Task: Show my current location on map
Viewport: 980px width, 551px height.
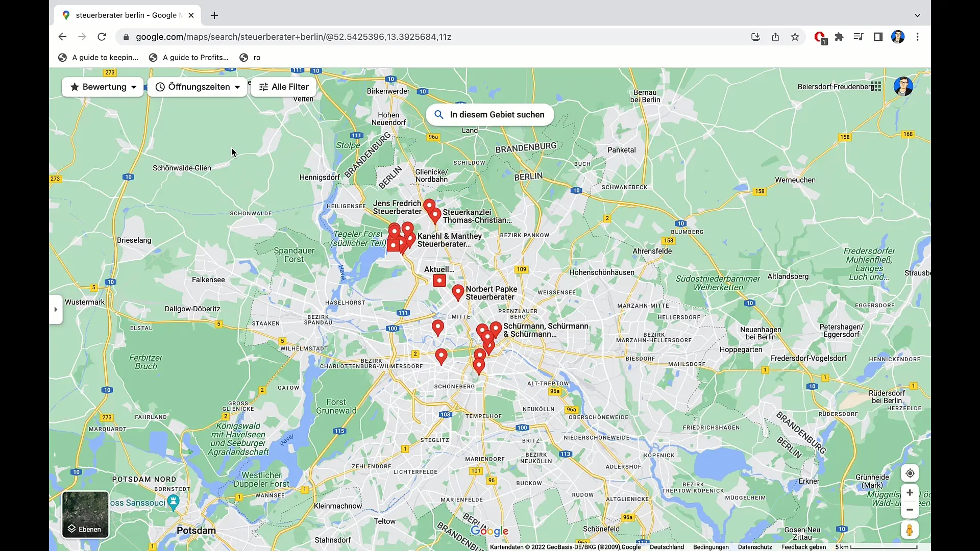Action: click(x=910, y=473)
